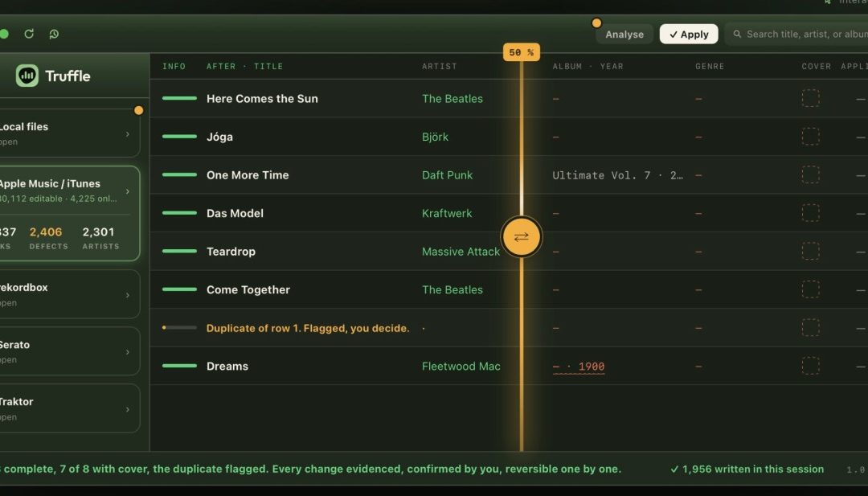Select the Duplicate of row 1 flagged row
The width and height of the screenshot is (868, 496).
(509, 328)
